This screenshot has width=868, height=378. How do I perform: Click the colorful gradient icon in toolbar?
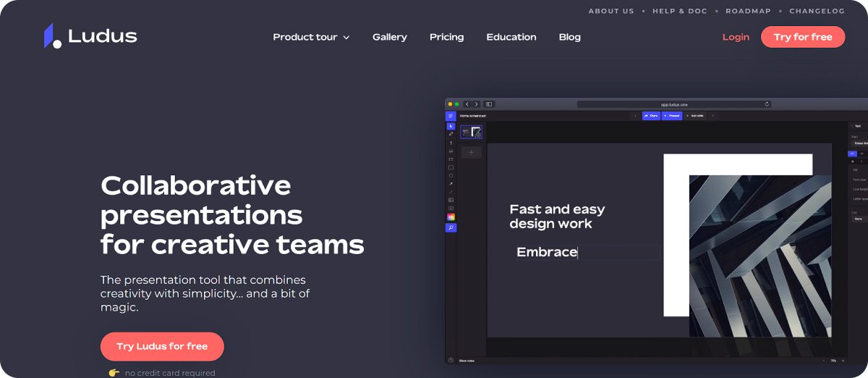point(451,217)
